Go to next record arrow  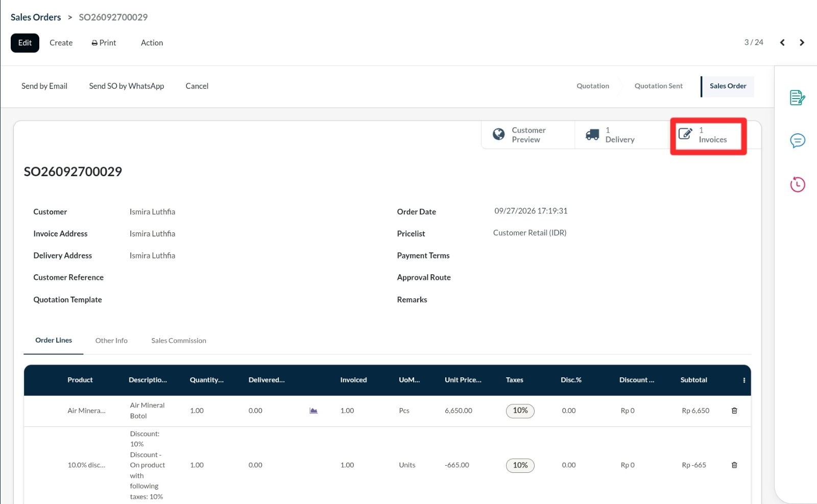click(802, 42)
